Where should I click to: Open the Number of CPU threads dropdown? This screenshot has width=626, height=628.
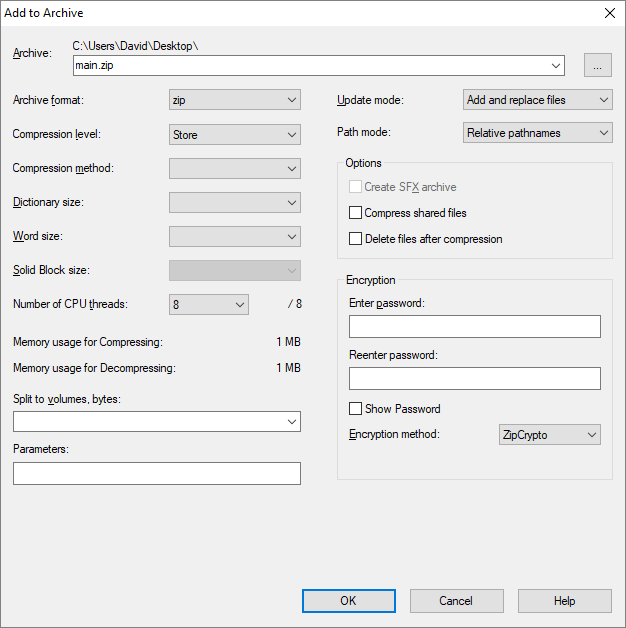click(209, 304)
